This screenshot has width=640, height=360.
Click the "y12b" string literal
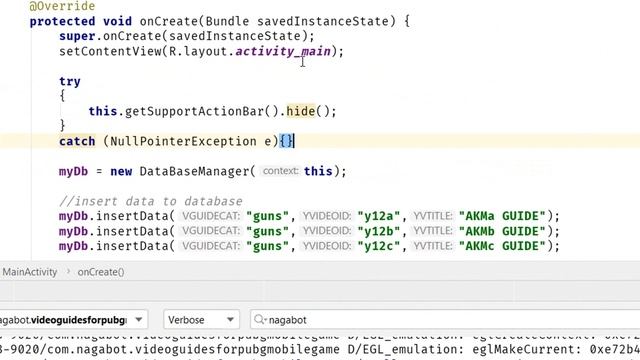point(379,231)
